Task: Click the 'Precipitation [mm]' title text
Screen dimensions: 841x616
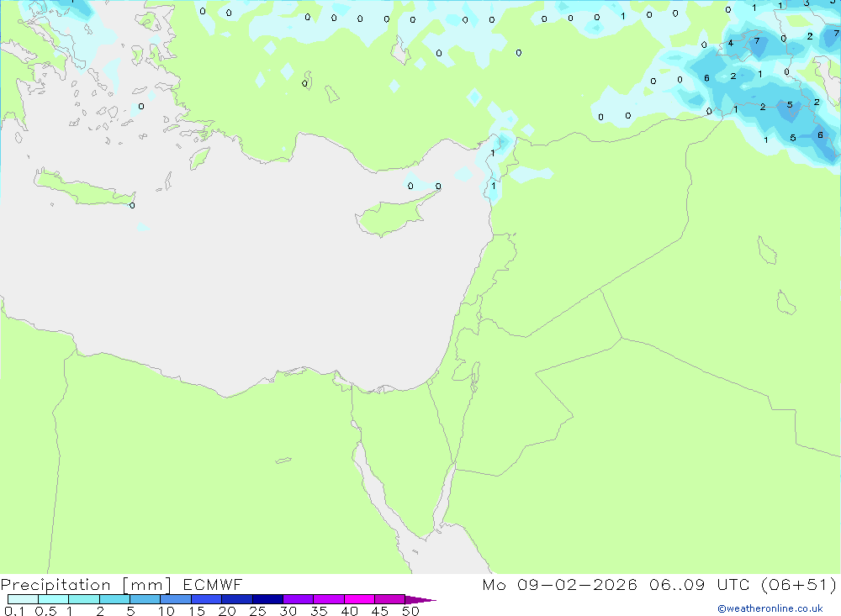Action: coord(87,585)
